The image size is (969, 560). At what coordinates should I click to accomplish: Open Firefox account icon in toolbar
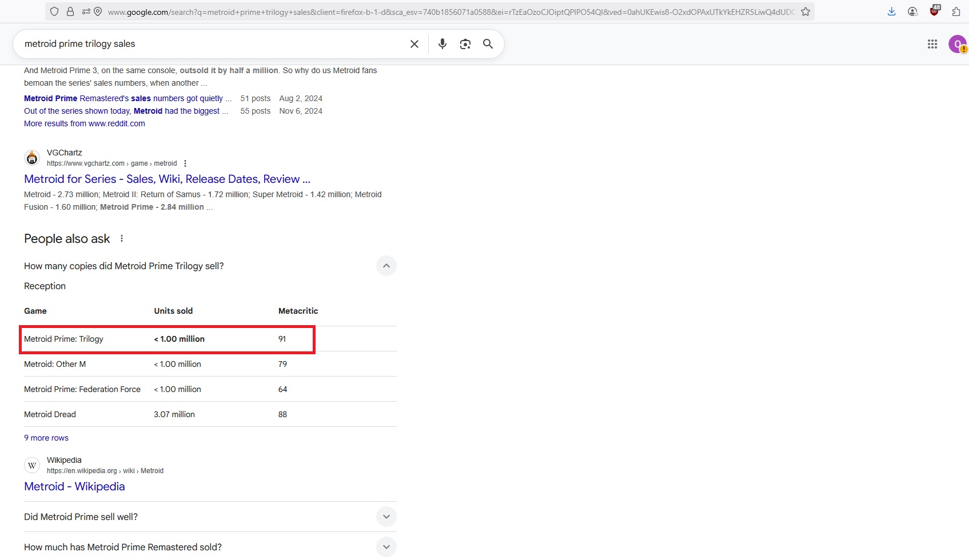pos(912,11)
